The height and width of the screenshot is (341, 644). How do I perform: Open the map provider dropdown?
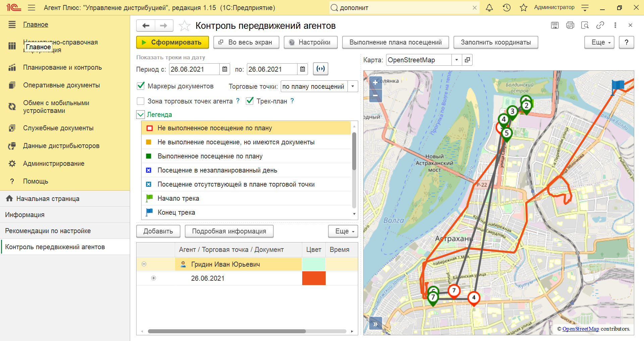457,60
